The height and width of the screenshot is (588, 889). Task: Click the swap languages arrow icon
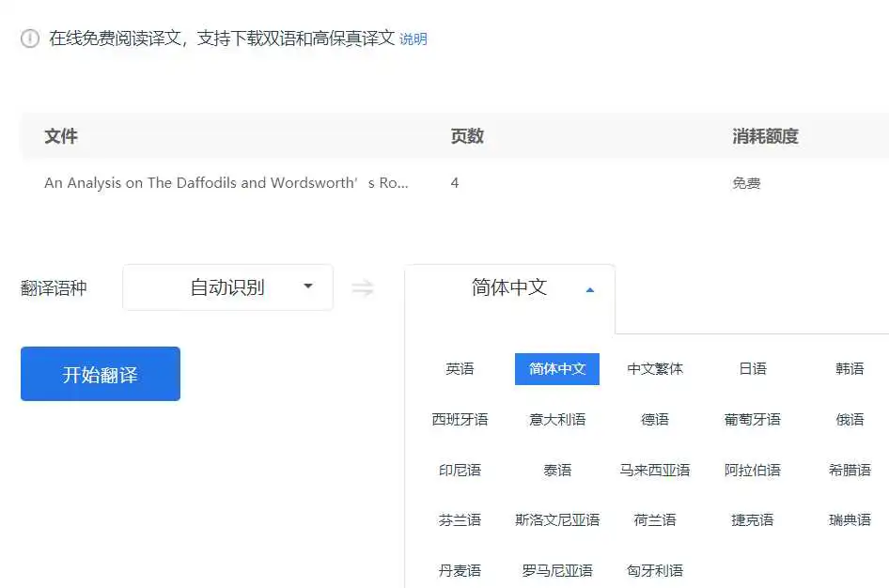363,287
